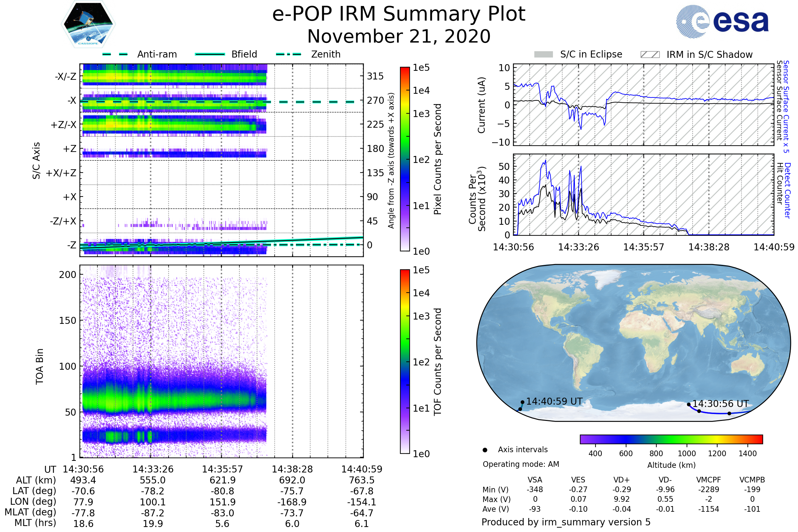The width and height of the screenshot is (798, 532).
Task: Click the Altitude (km) horizontal colorbar
Action: [671, 439]
